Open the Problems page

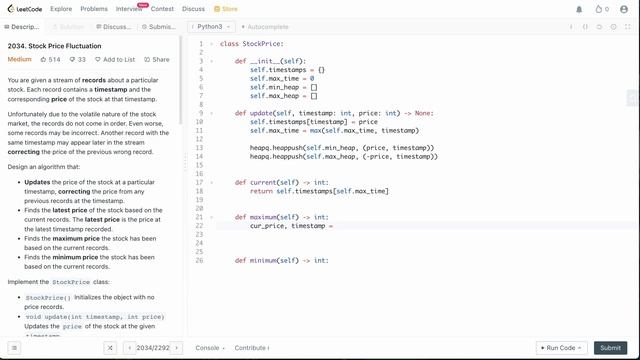(x=94, y=9)
